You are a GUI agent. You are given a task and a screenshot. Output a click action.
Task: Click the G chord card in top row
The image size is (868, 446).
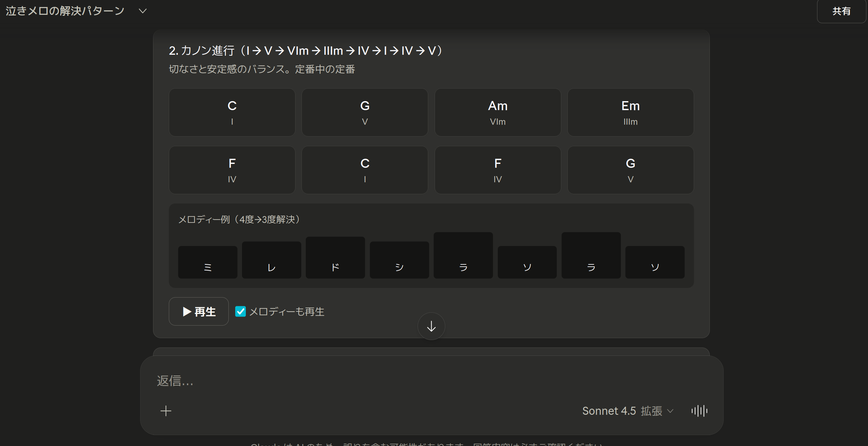pyautogui.click(x=365, y=112)
